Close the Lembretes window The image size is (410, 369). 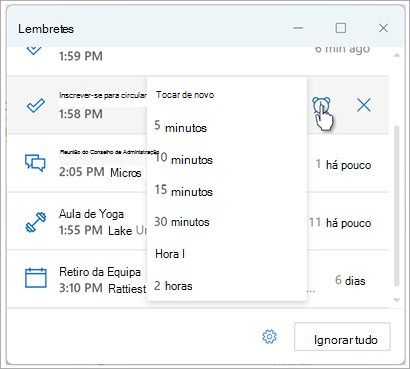(x=383, y=28)
